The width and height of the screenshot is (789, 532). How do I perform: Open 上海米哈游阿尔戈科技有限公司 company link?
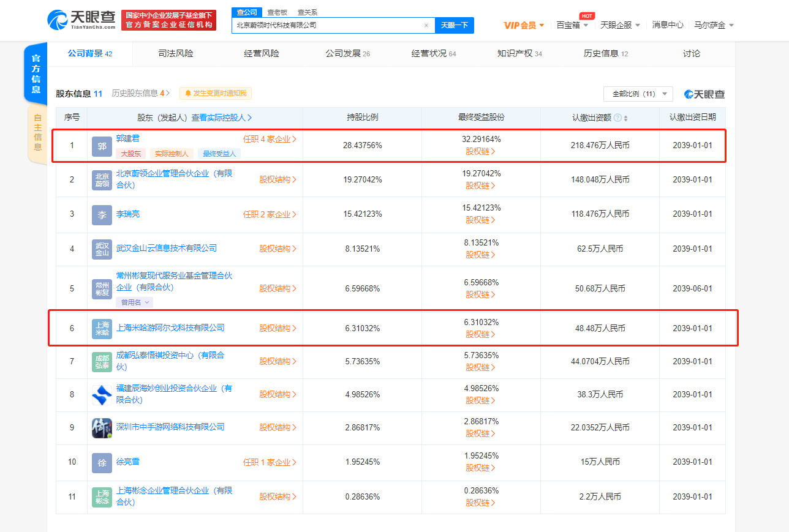pos(170,328)
